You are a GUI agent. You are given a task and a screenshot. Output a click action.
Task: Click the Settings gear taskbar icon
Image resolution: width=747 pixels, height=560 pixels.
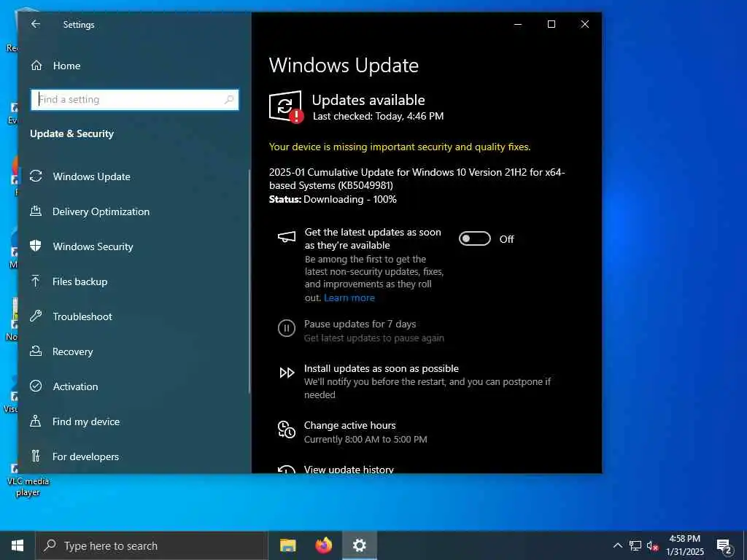tap(359, 545)
